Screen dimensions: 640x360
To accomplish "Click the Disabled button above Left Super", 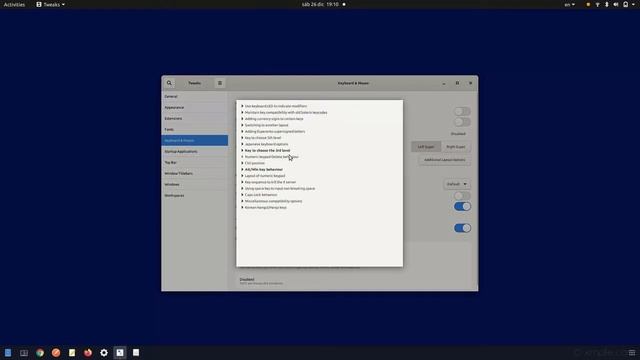I will 458,134.
